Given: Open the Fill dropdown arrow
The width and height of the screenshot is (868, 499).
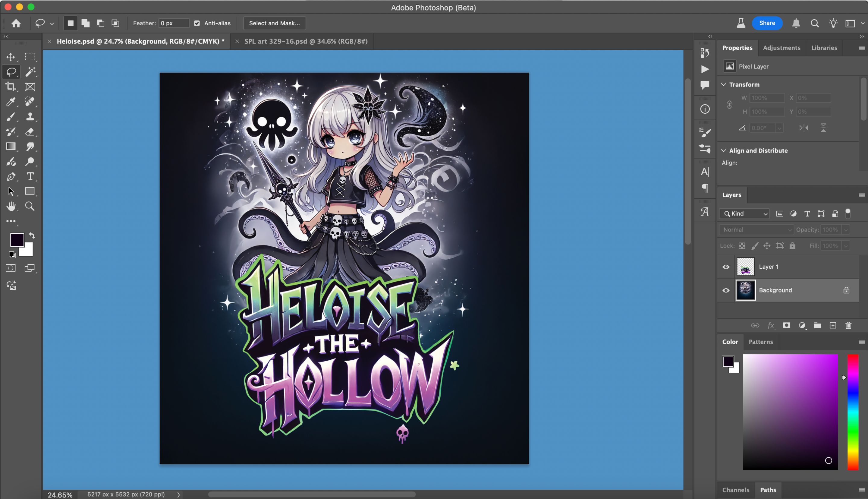Looking at the screenshot, I should [x=845, y=246].
